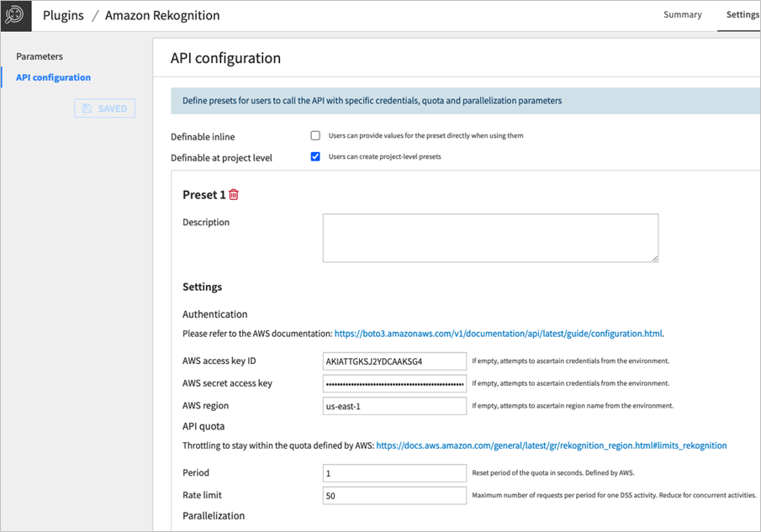Click the Authentication subsection label
This screenshot has width=761, height=532.
pos(215,314)
